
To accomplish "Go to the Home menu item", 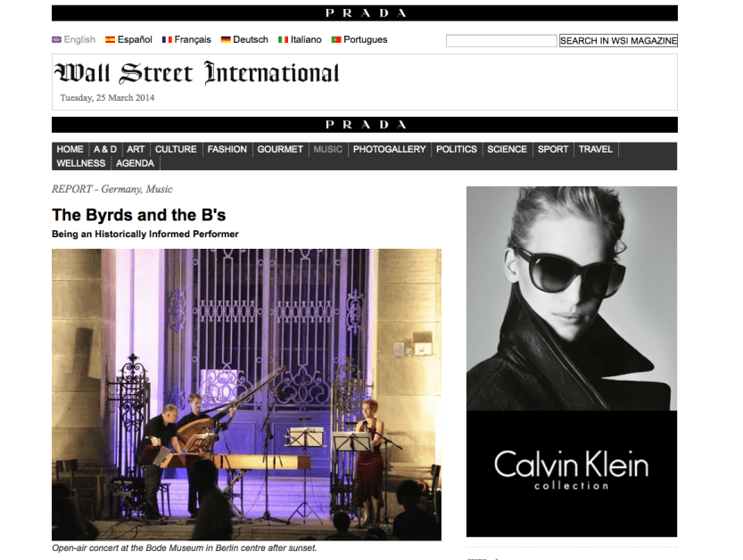I will coord(70,150).
